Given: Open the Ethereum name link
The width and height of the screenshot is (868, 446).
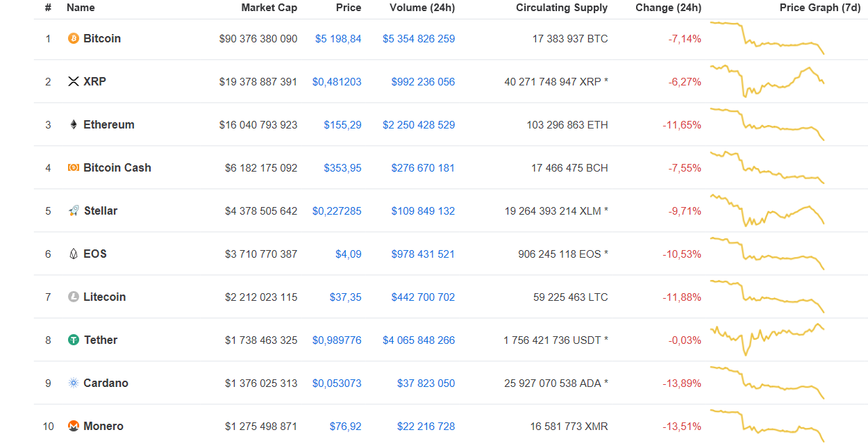Looking at the screenshot, I should pyautogui.click(x=109, y=125).
